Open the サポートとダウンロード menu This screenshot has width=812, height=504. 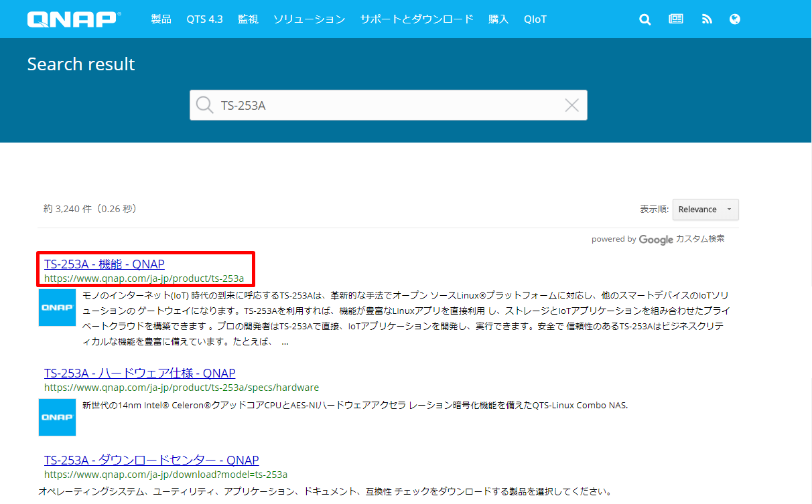(x=417, y=19)
